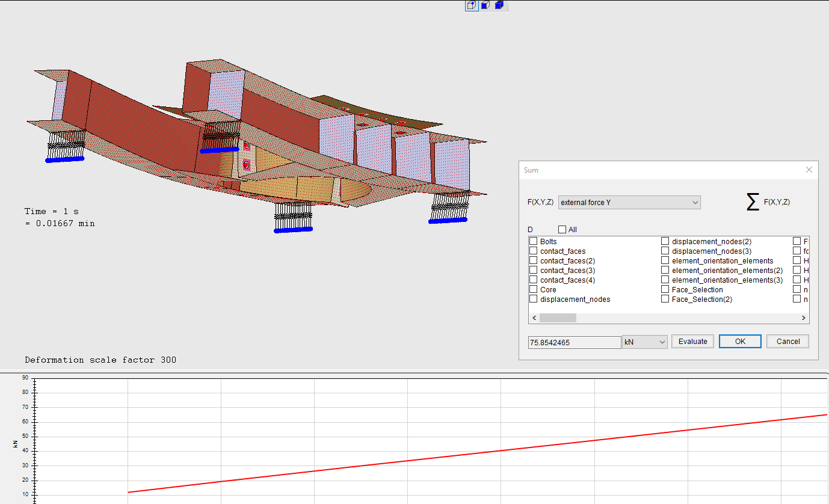Click the left scroll arrow in list
829x504 pixels.
(533, 318)
